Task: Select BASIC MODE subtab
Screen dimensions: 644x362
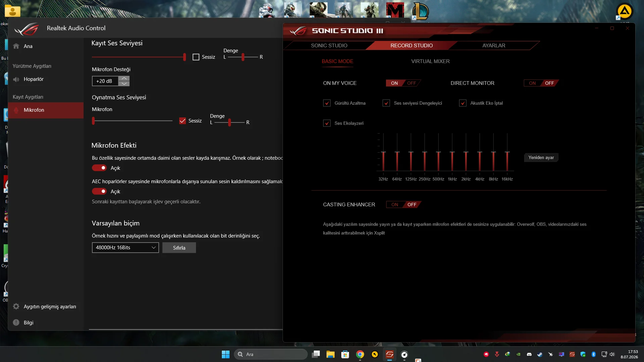Action: click(x=337, y=61)
